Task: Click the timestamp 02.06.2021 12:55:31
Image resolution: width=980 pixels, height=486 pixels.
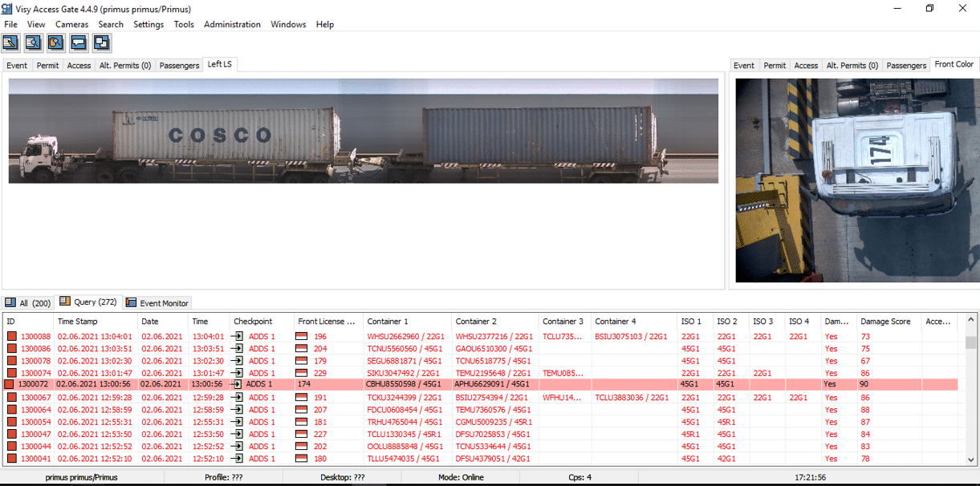Action: click(x=96, y=422)
